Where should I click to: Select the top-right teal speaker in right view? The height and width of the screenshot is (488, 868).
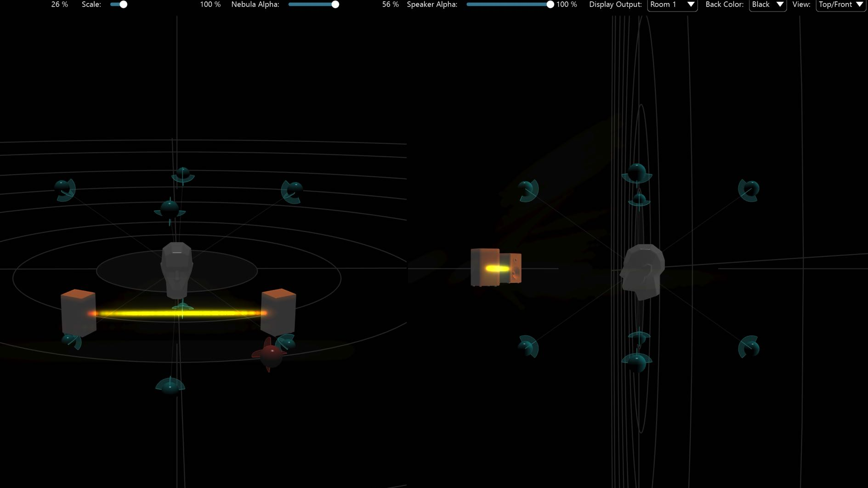tap(749, 190)
